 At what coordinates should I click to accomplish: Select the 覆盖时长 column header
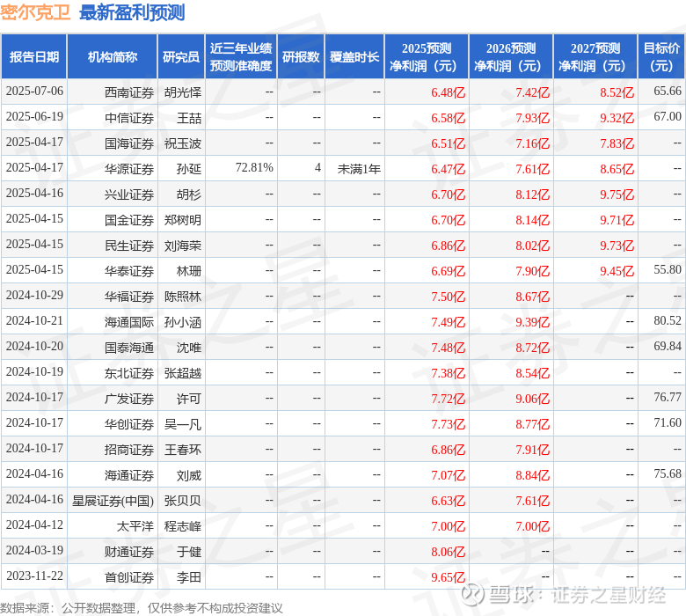pos(354,57)
